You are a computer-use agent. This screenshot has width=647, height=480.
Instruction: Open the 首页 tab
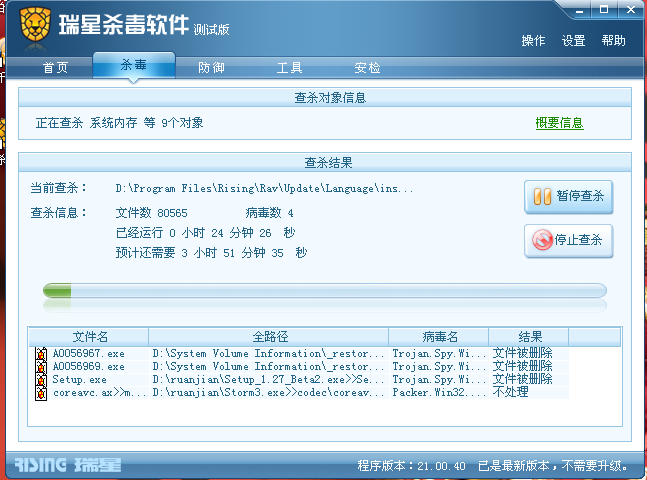(55, 67)
